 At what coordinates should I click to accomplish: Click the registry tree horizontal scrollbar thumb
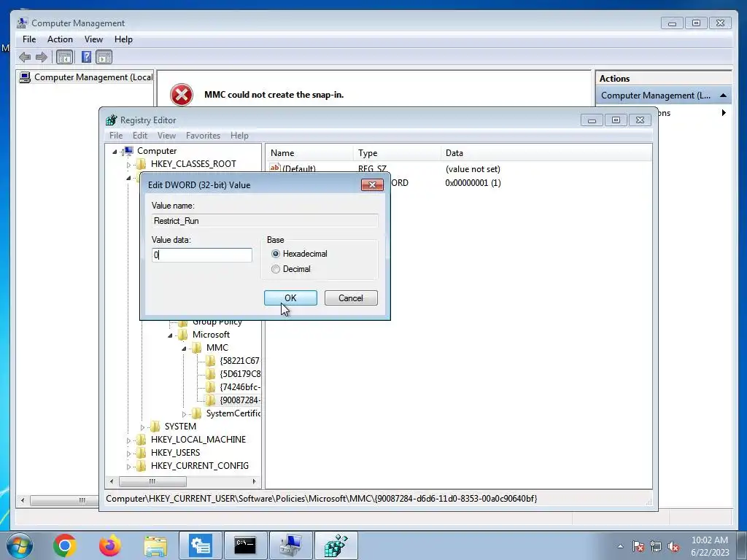152,481
